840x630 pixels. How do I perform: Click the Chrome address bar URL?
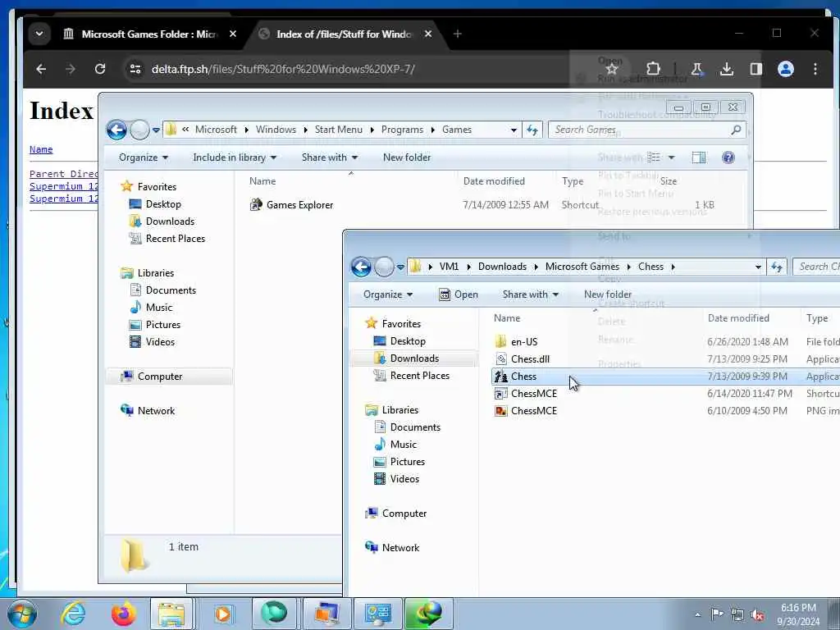(x=283, y=69)
